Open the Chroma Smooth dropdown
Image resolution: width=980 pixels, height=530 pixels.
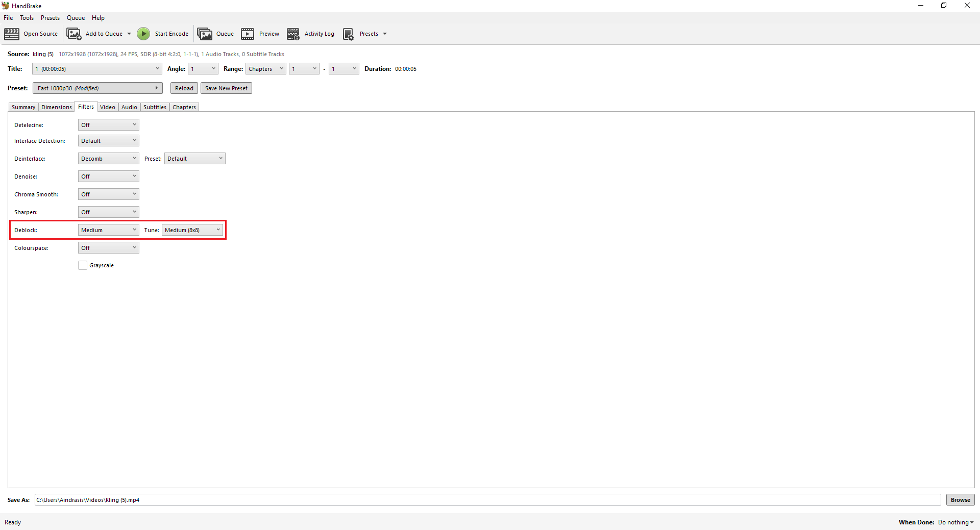click(109, 194)
